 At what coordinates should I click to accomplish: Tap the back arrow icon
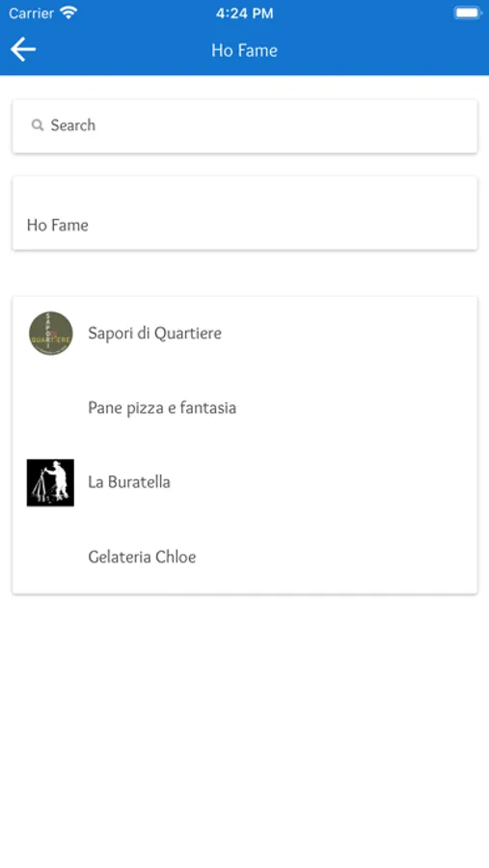23,49
